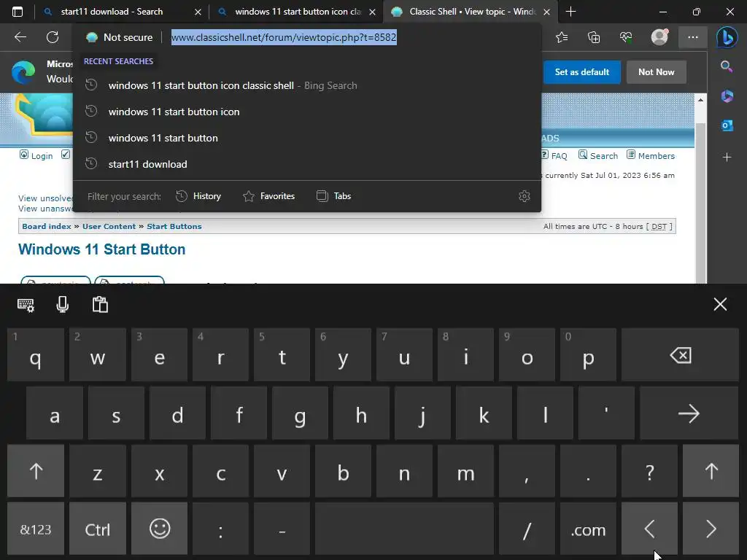
Task: Tap the emoji smiley key
Action: point(159,529)
